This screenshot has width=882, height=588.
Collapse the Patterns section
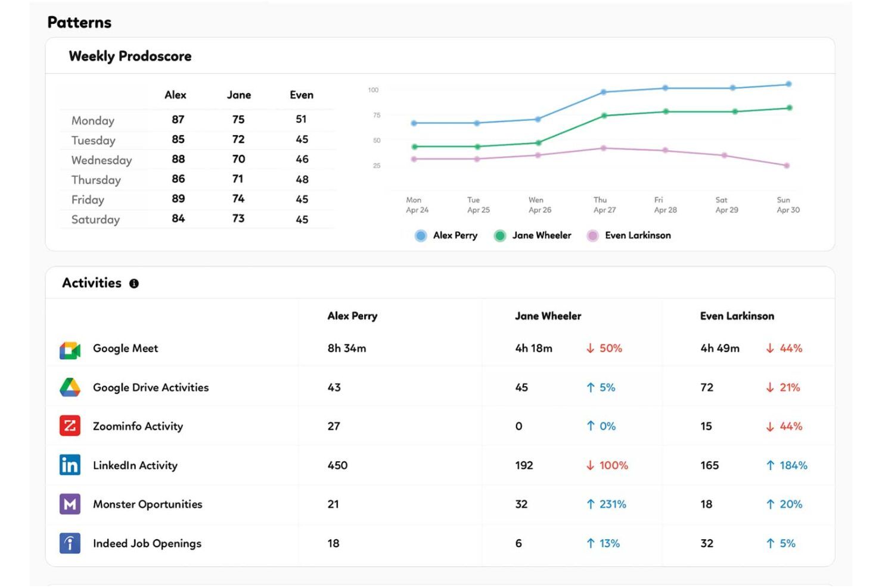[x=79, y=22]
